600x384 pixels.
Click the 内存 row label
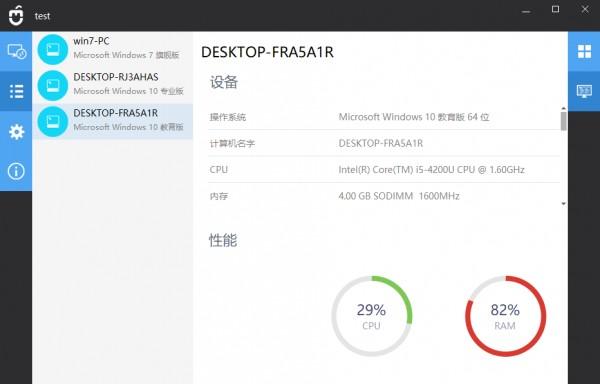[x=218, y=196]
